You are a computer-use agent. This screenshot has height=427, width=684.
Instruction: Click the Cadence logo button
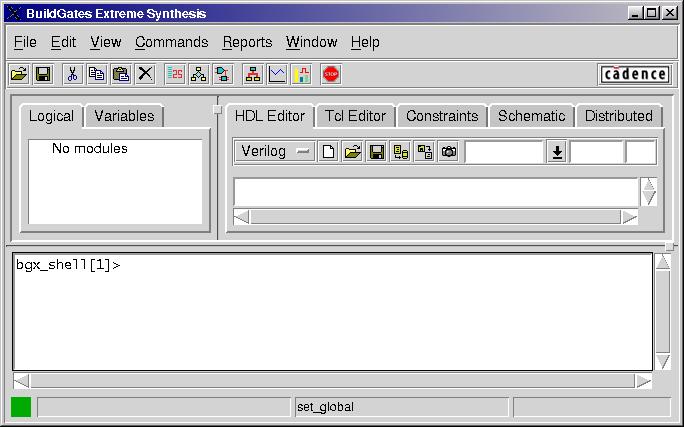pos(635,74)
